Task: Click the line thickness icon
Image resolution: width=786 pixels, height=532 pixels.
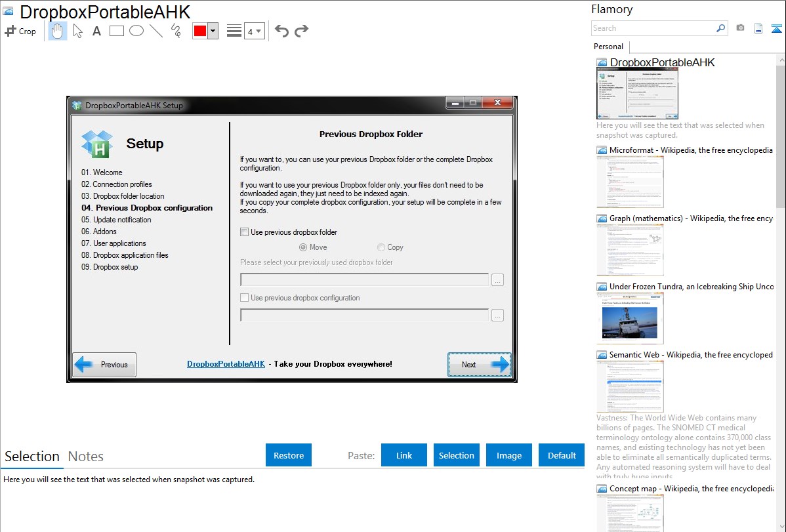Action: (x=234, y=31)
